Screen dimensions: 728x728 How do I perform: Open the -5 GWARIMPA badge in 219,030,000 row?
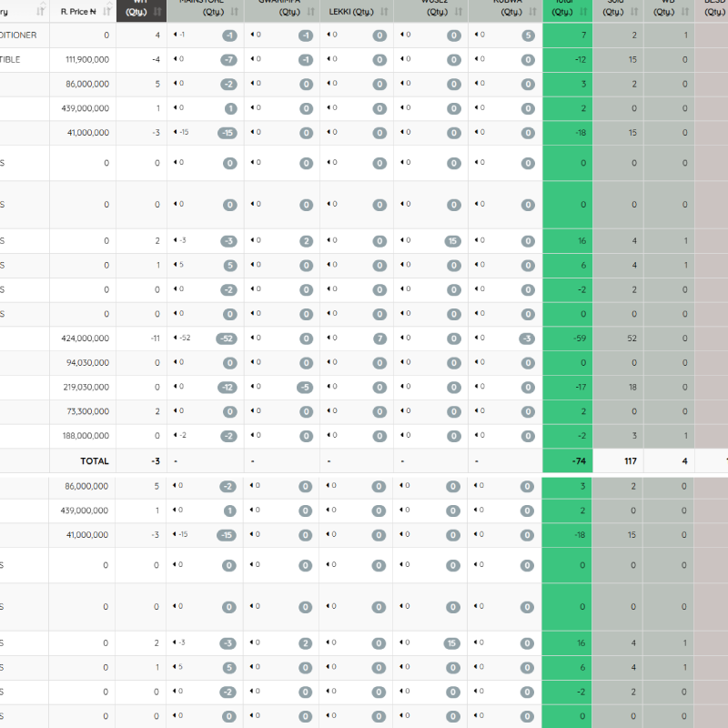305,388
